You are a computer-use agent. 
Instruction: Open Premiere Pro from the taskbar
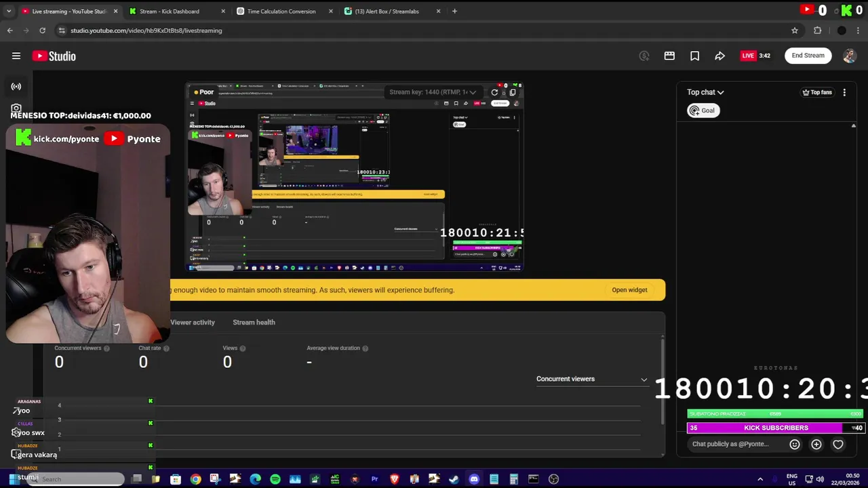click(374, 479)
